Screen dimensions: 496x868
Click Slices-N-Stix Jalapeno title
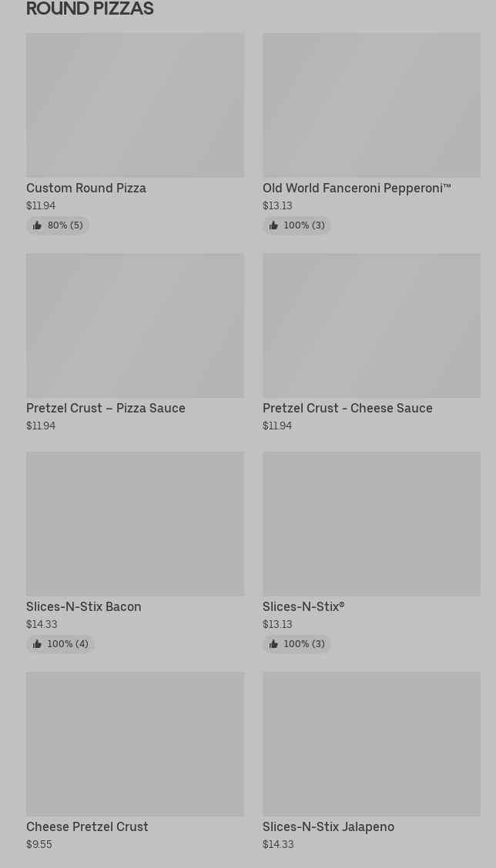(x=328, y=826)
